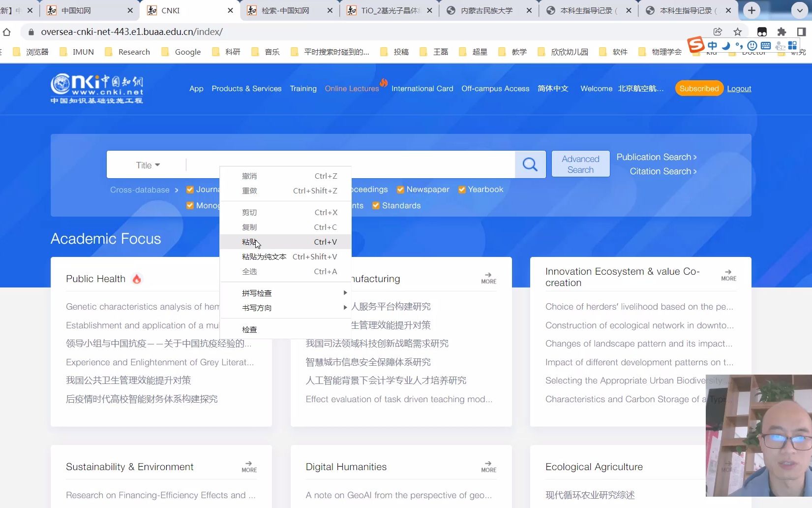The image size is (812, 508).
Task: Open article 我国公共卫生管理效能提升对策
Action: coord(128,381)
